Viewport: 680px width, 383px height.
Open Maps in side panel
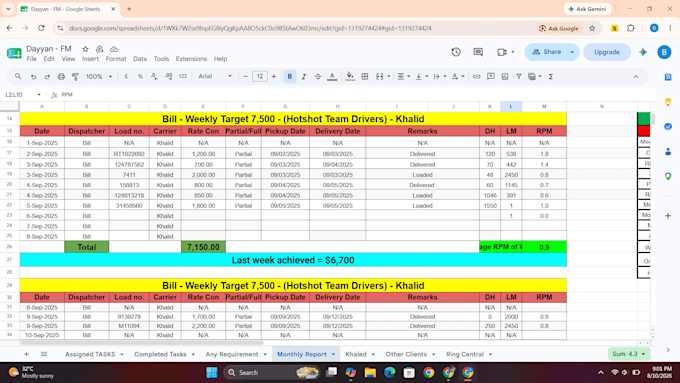668,176
